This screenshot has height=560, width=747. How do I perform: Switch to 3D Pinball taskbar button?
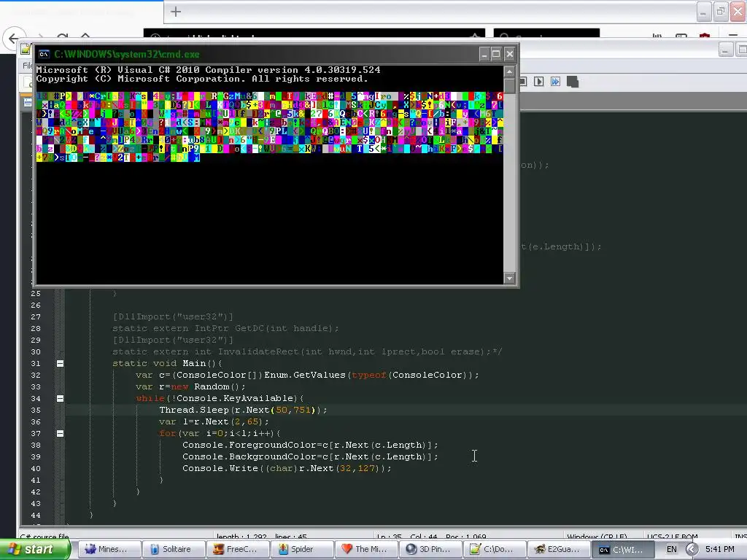coord(430,550)
